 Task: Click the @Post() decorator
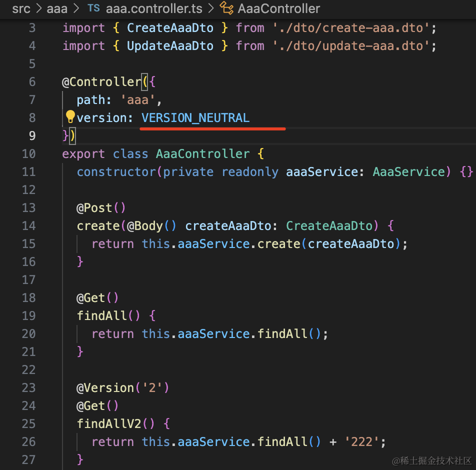pyautogui.click(x=101, y=208)
